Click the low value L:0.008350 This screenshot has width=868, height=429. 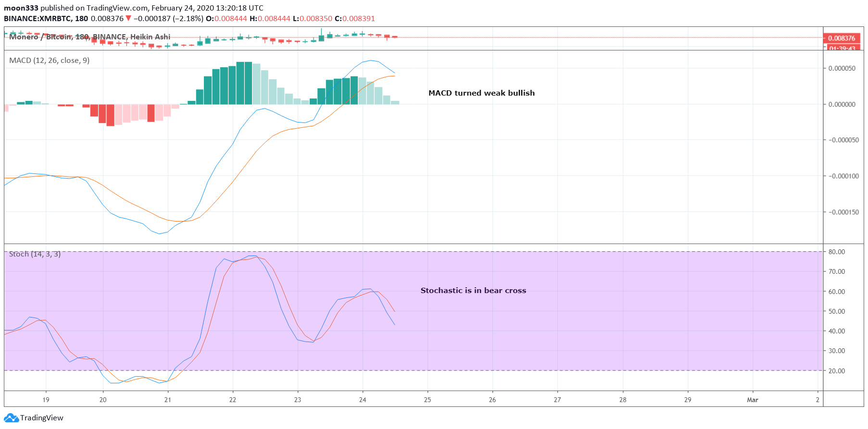tap(313, 19)
